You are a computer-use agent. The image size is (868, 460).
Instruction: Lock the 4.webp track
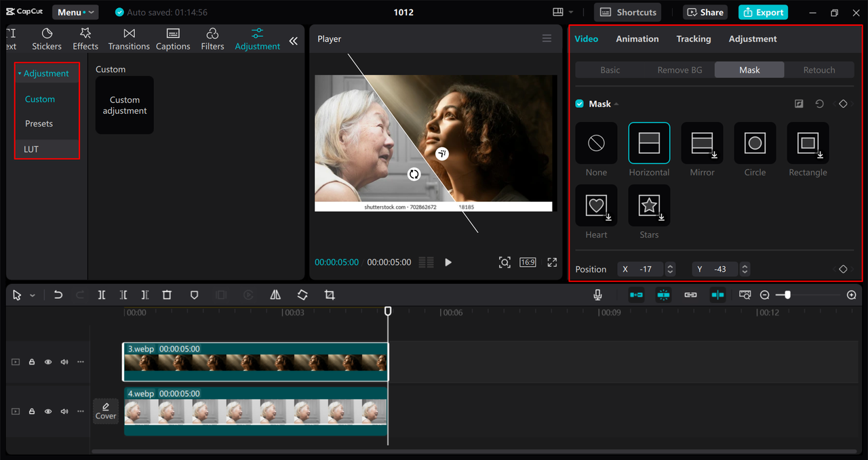point(32,411)
